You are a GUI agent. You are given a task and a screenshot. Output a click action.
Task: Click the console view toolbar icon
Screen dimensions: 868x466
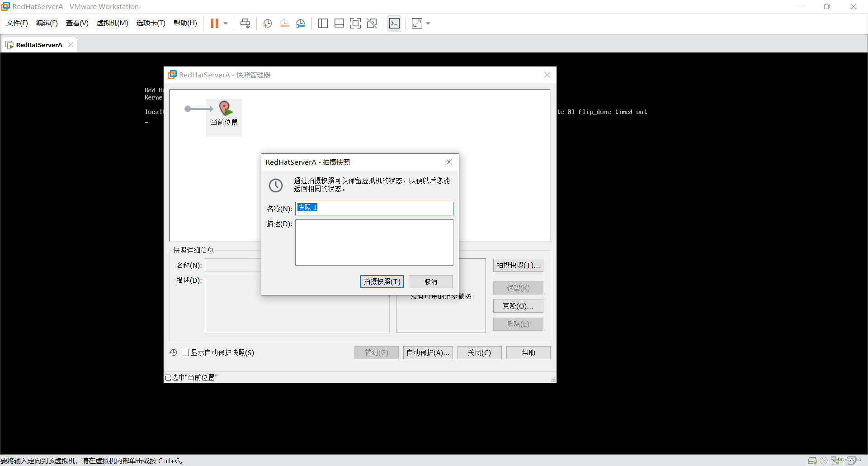pos(394,24)
